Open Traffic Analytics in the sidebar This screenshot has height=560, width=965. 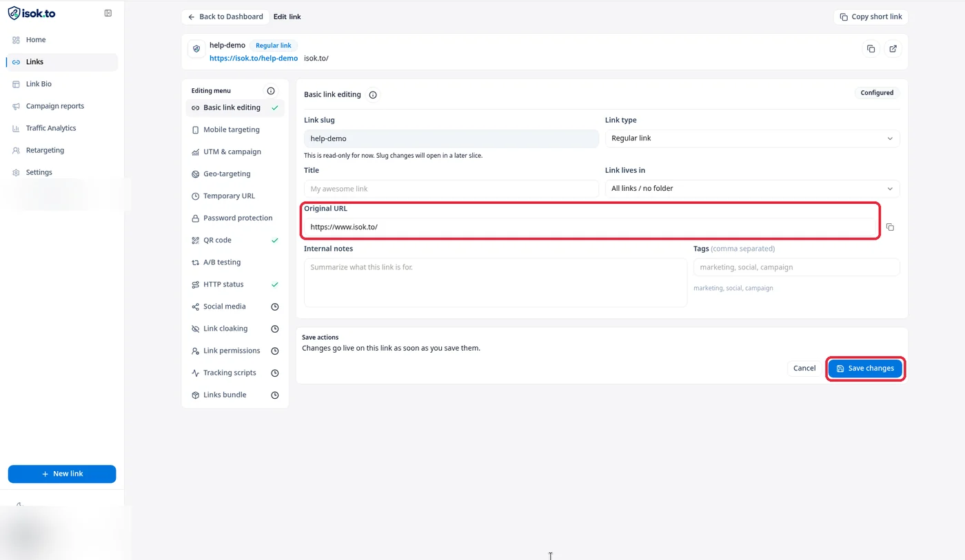pos(62,128)
